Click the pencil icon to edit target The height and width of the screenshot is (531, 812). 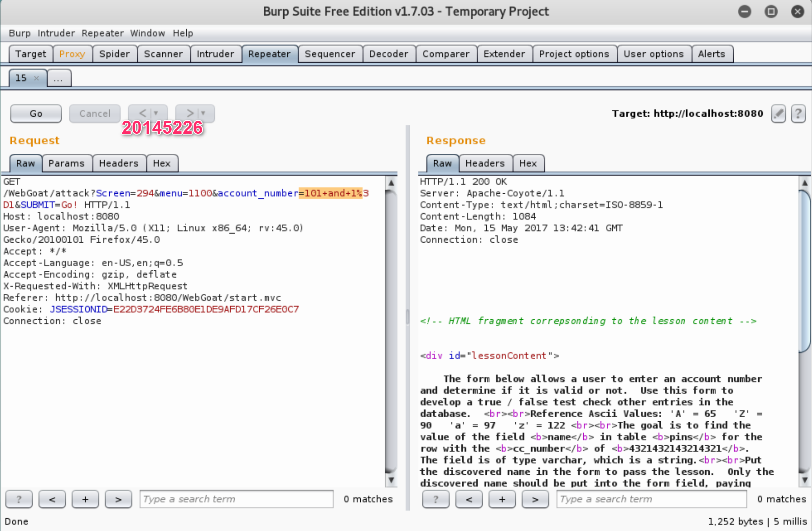pos(778,113)
